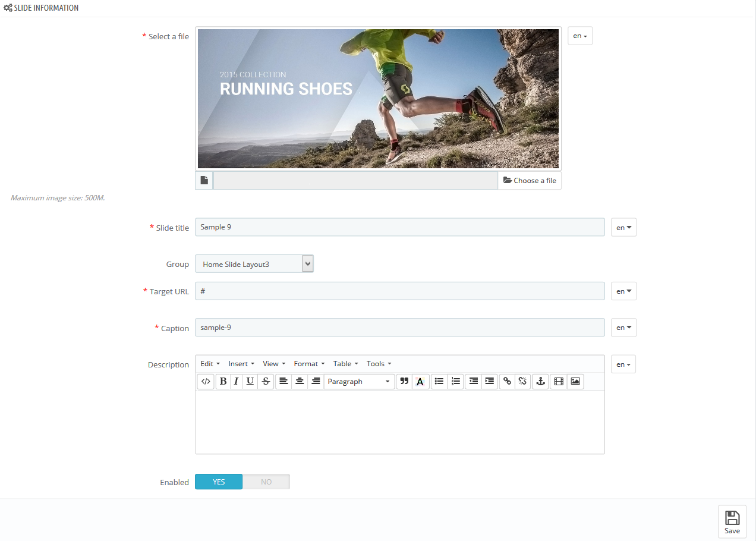Toggle bold formatting in description editor

coord(223,382)
